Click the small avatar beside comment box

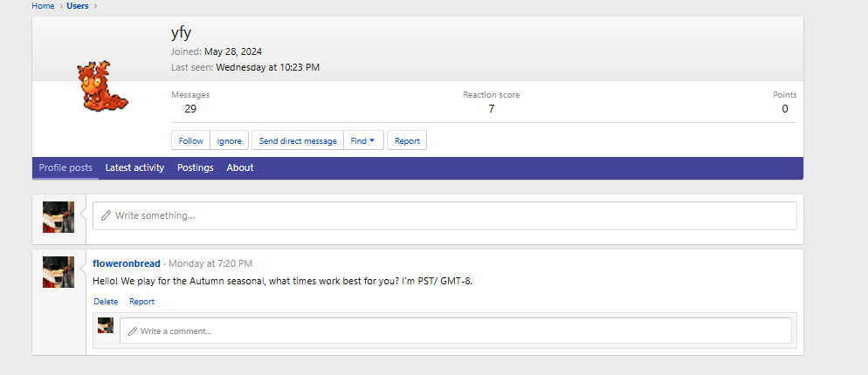[106, 325]
